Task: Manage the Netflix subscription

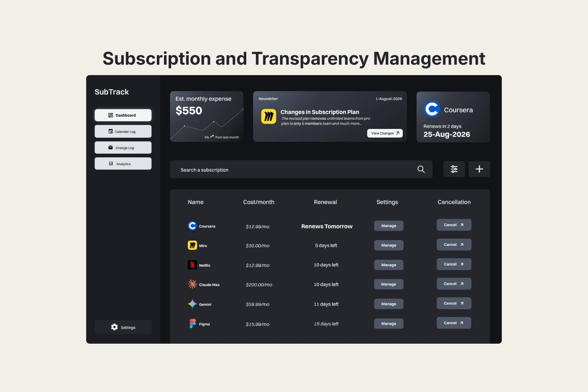Action: coord(389,265)
